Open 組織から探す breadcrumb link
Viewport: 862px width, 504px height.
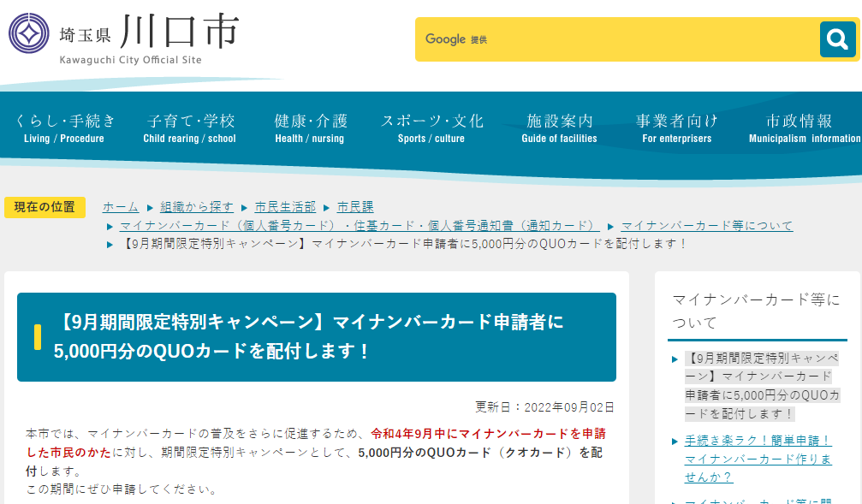197,207
